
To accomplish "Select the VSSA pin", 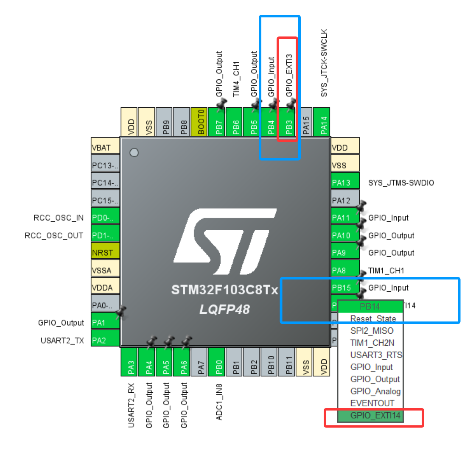I will [105, 268].
